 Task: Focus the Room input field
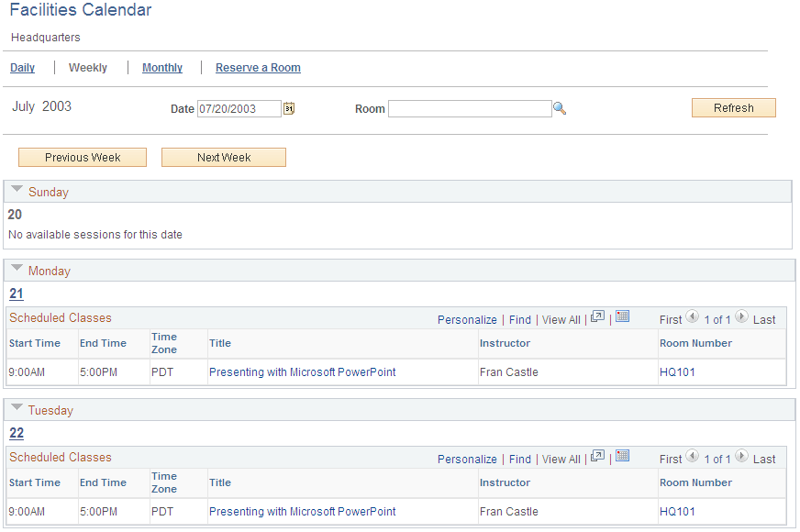pos(470,108)
